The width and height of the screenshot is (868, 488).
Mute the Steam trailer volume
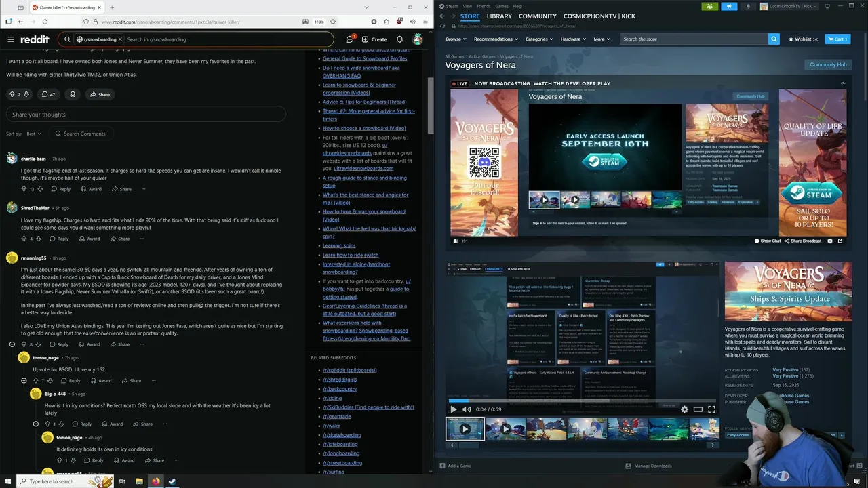click(467, 409)
